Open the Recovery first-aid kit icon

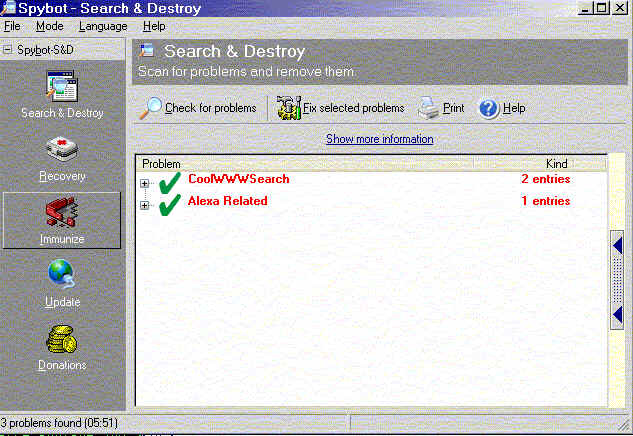(x=62, y=149)
